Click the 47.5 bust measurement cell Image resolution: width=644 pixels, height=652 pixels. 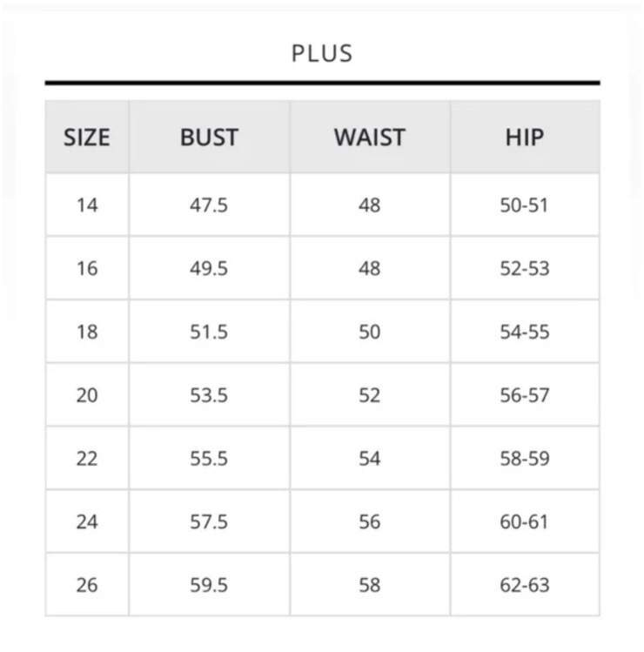[209, 205]
